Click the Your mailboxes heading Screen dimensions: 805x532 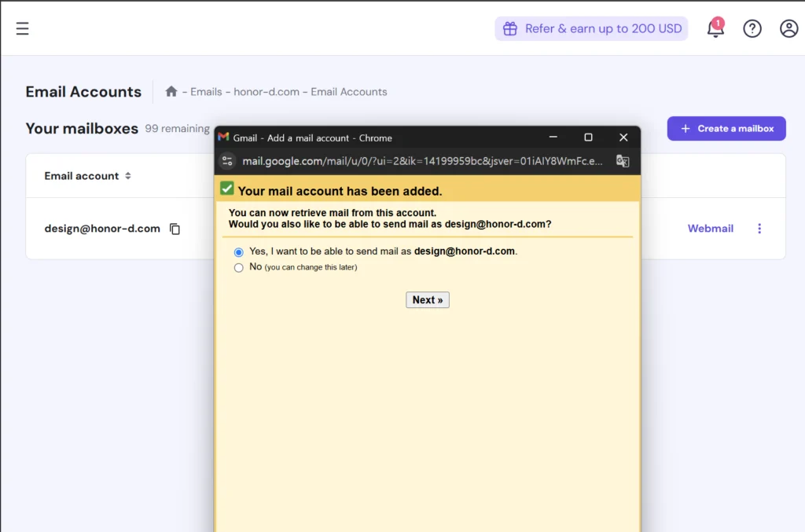tap(82, 128)
